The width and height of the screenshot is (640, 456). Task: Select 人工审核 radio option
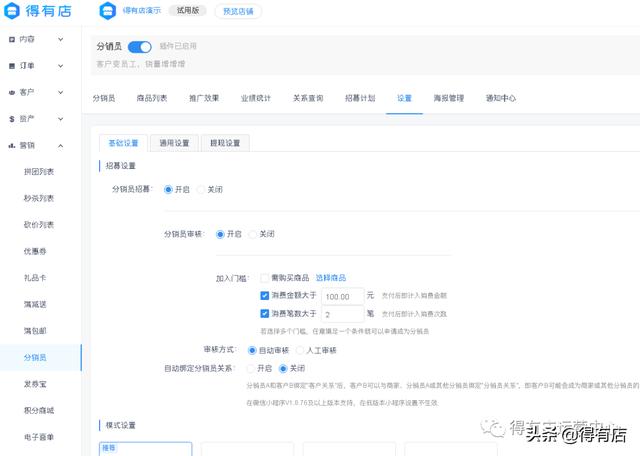coord(300,350)
